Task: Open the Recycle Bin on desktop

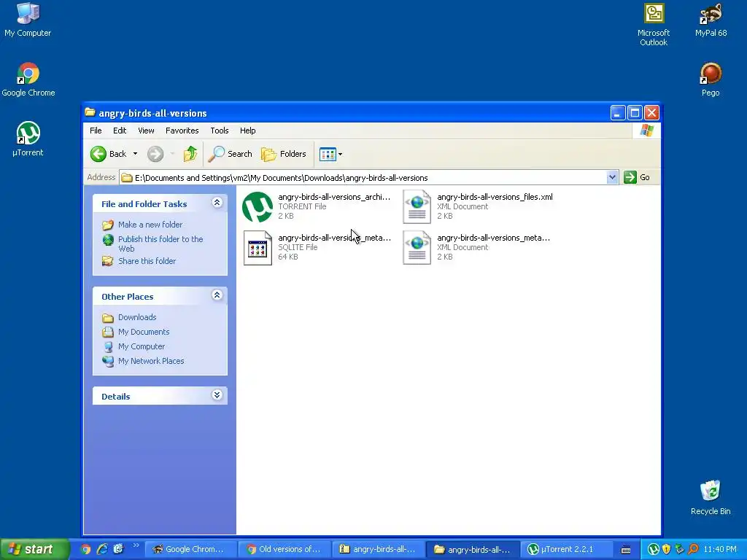Action: [x=711, y=497]
